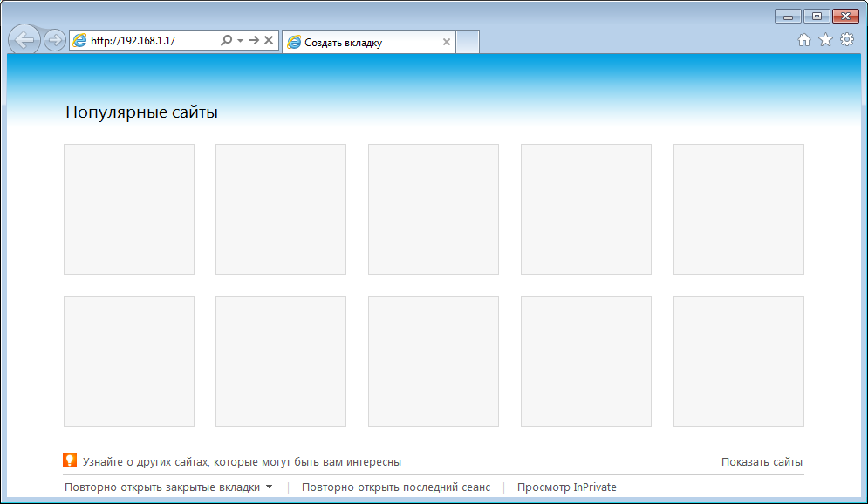Click the browser Back arrow button
The width and height of the screenshot is (868, 504).
(24, 40)
